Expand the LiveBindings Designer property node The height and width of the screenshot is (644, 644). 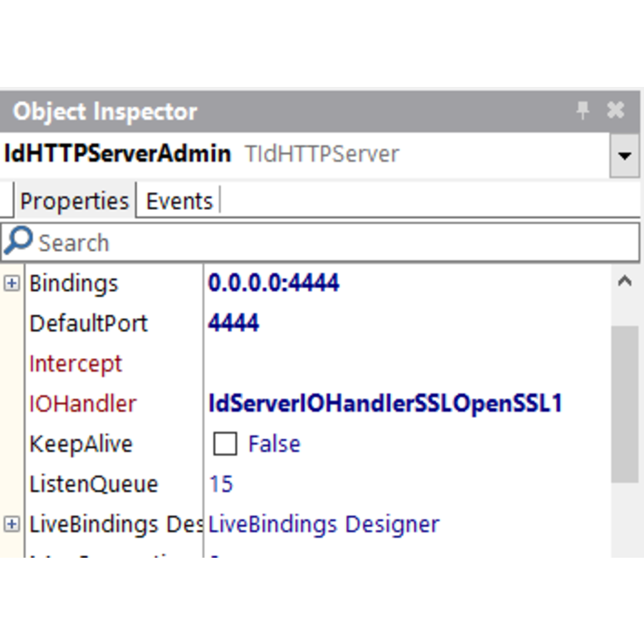coord(12,524)
